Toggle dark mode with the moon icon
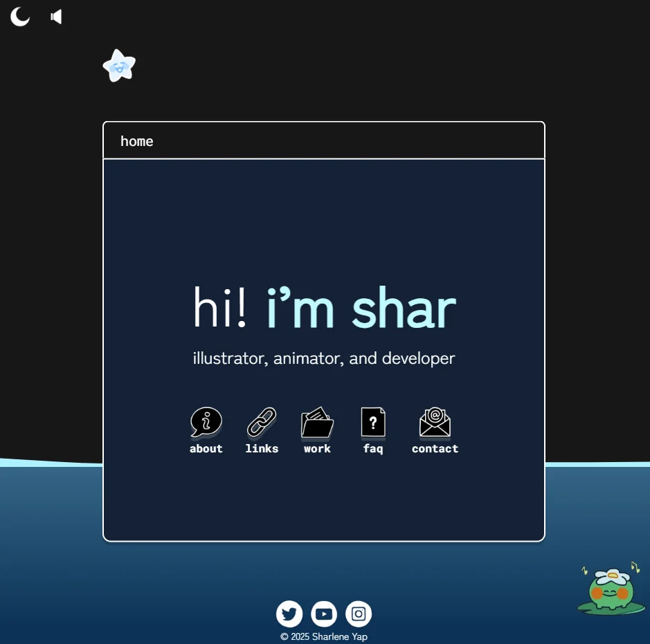Viewport: 650px width, 644px height. click(20, 17)
